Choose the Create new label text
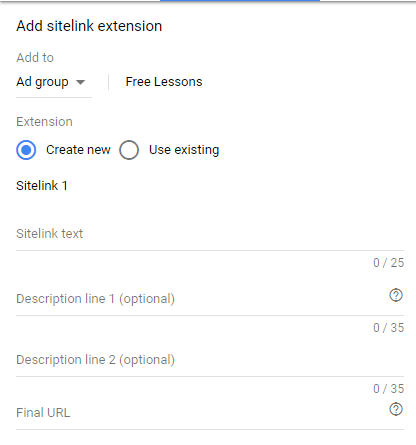 click(78, 150)
